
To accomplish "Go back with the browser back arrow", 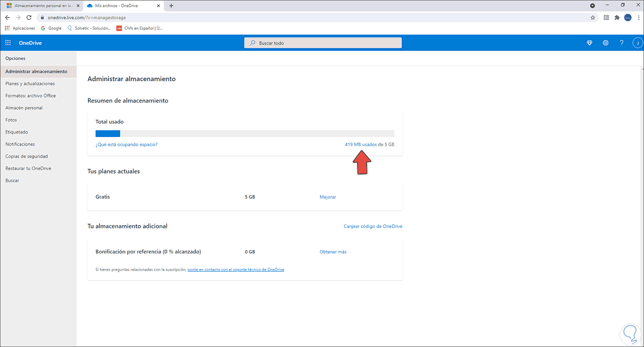I will [x=7, y=18].
